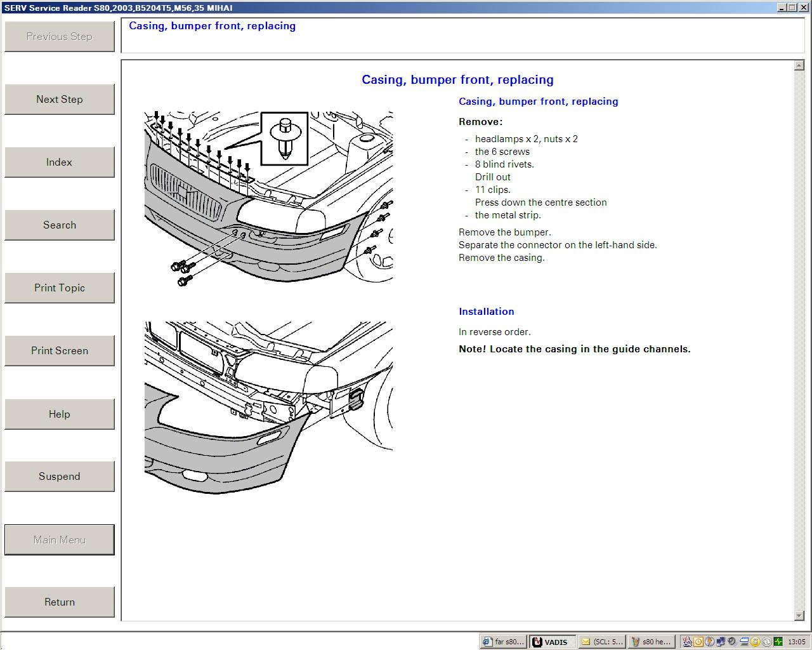
Task: Click '8 blind rivets.' line
Action: tap(505, 164)
